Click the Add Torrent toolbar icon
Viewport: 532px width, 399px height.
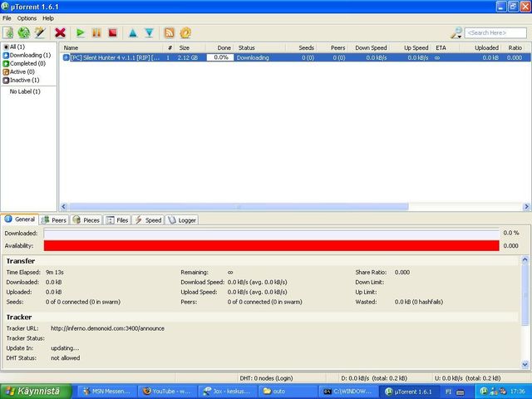(8, 32)
